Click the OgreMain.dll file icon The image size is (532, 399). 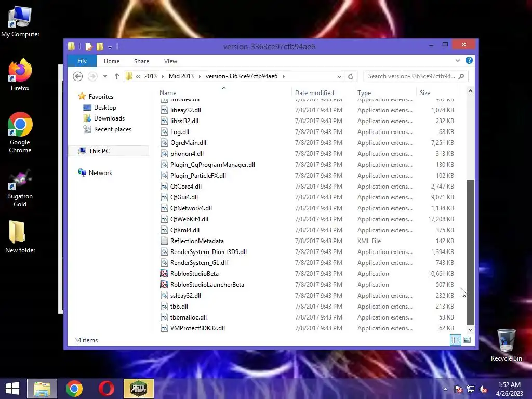(164, 143)
